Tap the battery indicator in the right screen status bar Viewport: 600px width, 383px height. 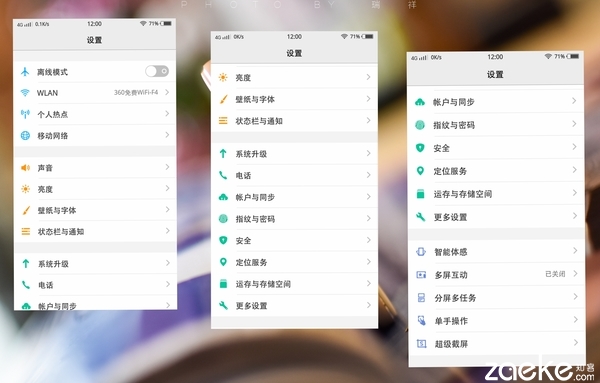pyautogui.click(x=573, y=56)
